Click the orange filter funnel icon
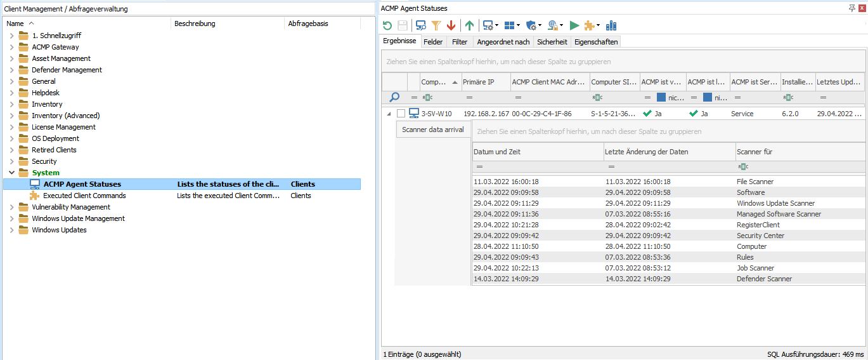This screenshot has width=868, height=360. click(x=436, y=25)
